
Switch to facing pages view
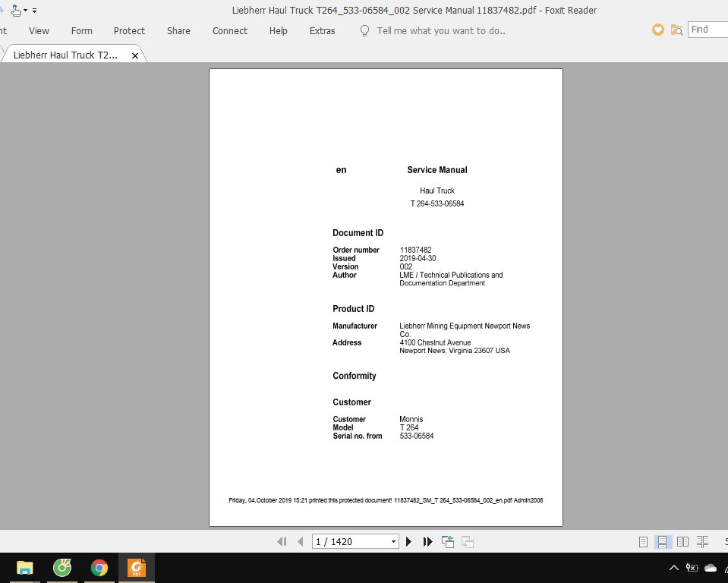point(682,542)
